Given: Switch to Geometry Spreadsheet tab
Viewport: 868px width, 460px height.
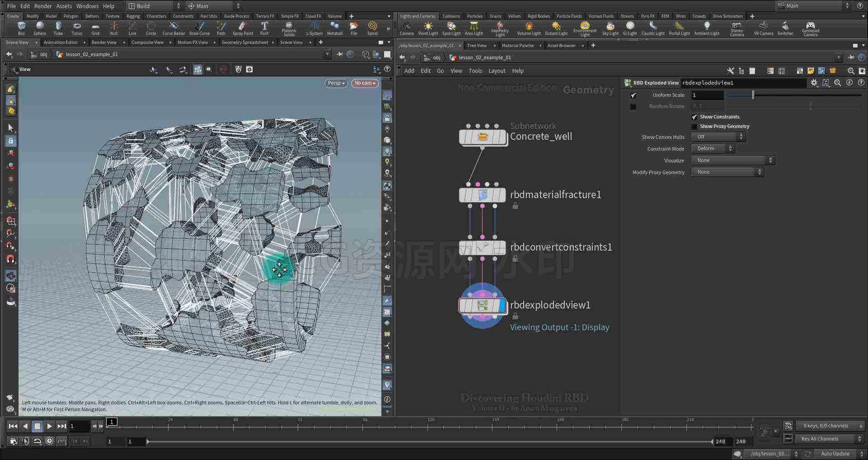Looking at the screenshot, I should coord(244,43).
